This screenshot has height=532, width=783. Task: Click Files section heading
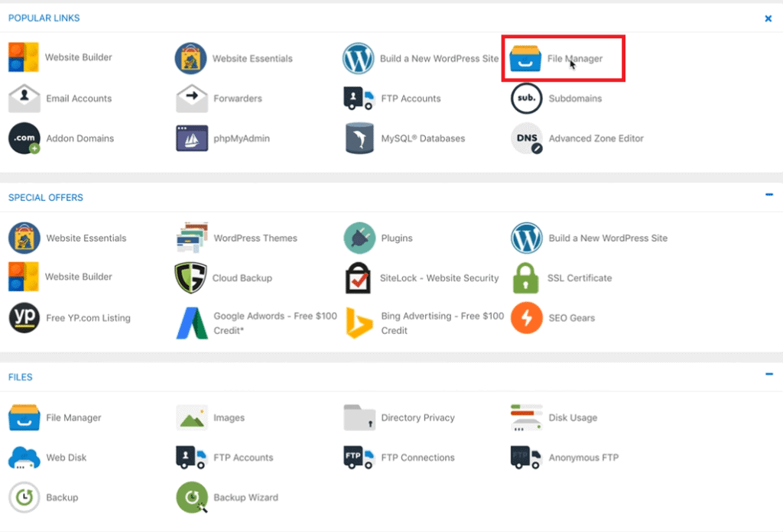click(20, 378)
